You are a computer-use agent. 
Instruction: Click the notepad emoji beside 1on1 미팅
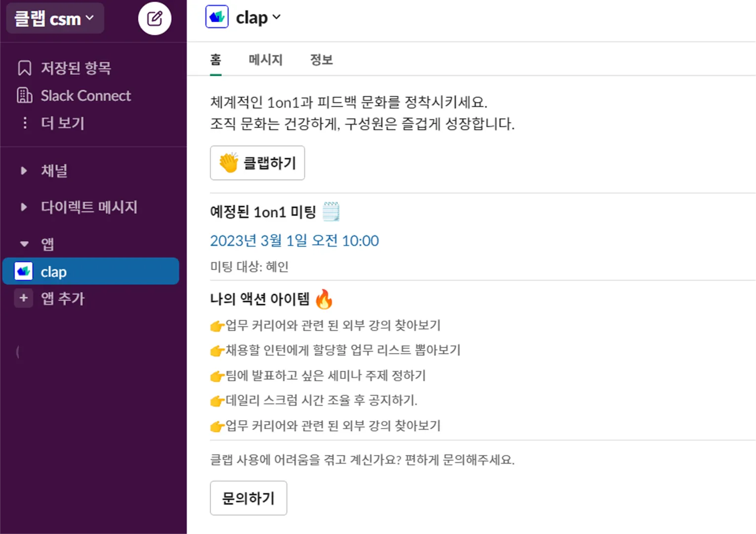click(331, 212)
